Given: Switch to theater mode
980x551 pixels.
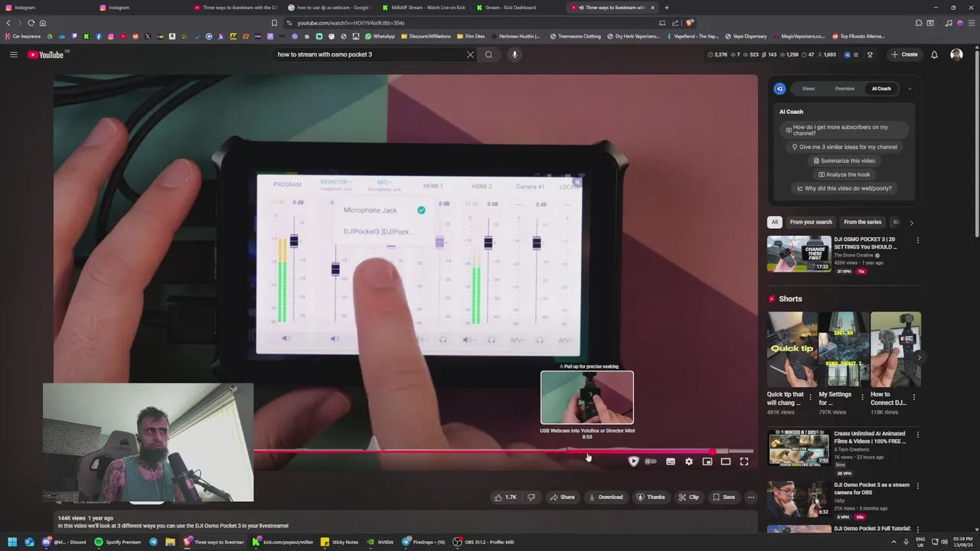Looking at the screenshot, I should click(x=726, y=461).
